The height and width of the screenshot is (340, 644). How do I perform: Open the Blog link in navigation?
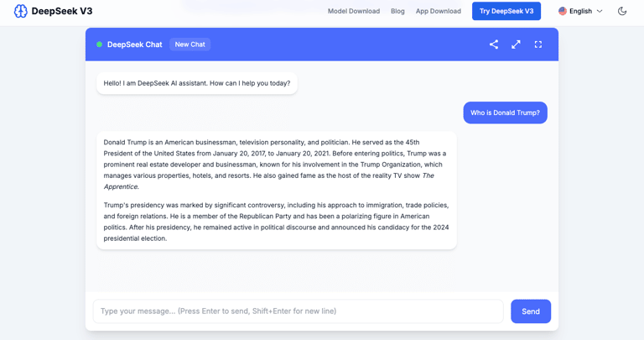tap(397, 11)
